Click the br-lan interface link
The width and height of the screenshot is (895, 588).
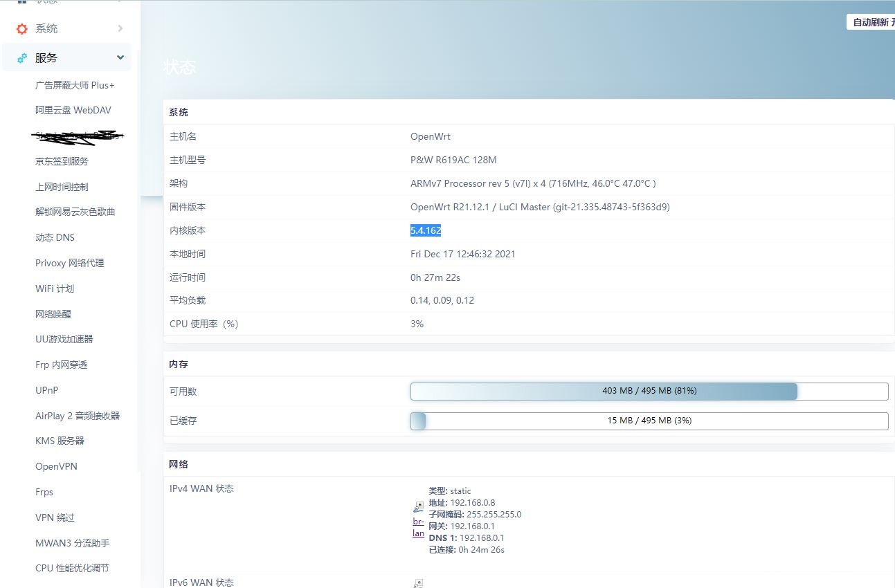tap(418, 527)
